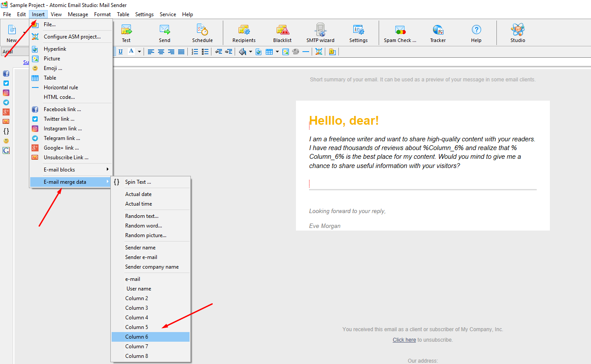Open the Service menu
Viewport: 591px width, 364px height.
point(168,14)
